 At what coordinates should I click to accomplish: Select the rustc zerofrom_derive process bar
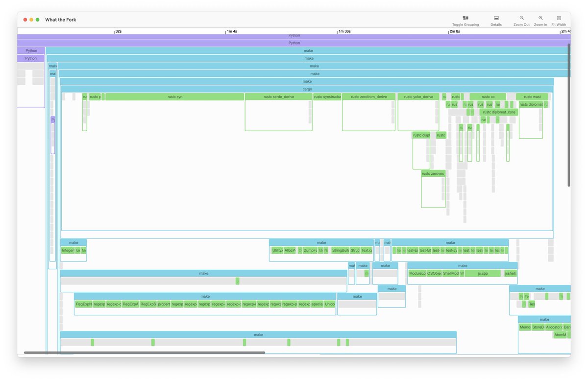click(368, 97)
